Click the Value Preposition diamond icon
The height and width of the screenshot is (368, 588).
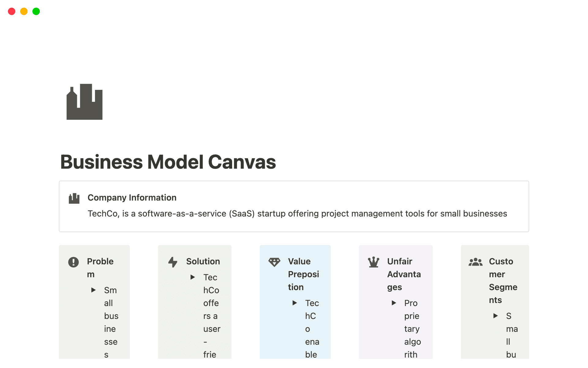274,262
